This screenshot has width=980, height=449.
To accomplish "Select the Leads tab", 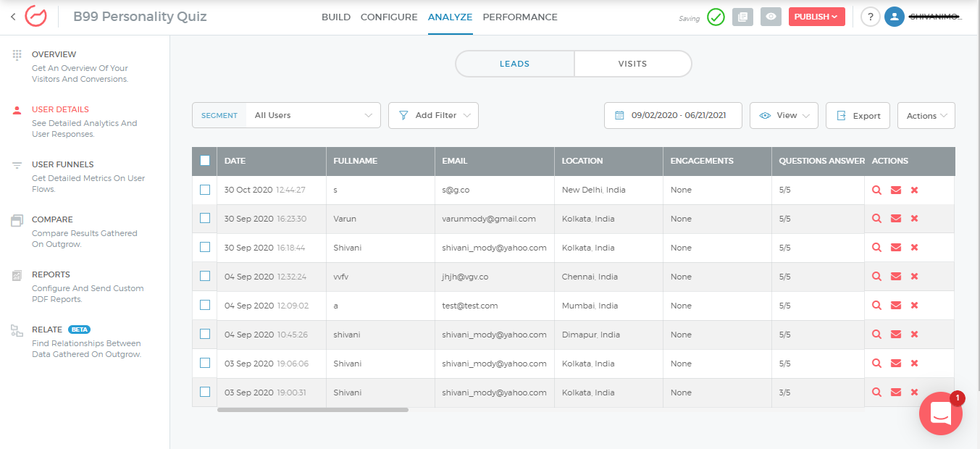I will pyautogui.click(x=515, y=64).
